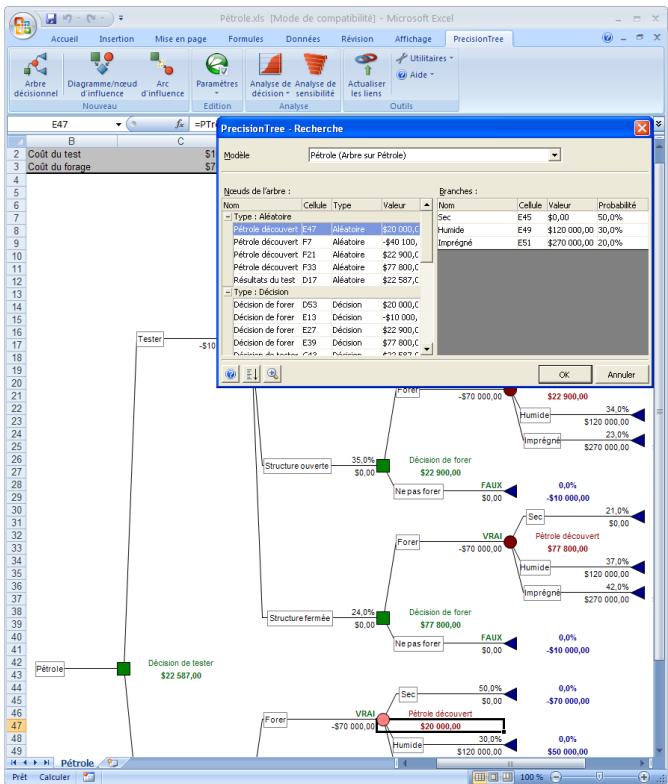Select Pétrole découvert row with cell F33

[x=326, y=268]
